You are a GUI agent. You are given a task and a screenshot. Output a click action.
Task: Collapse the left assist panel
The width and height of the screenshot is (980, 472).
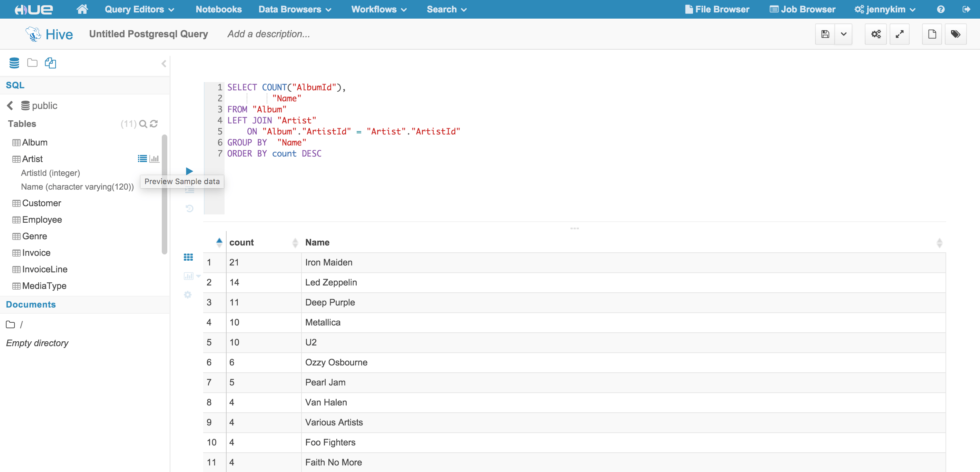point(164,63)
